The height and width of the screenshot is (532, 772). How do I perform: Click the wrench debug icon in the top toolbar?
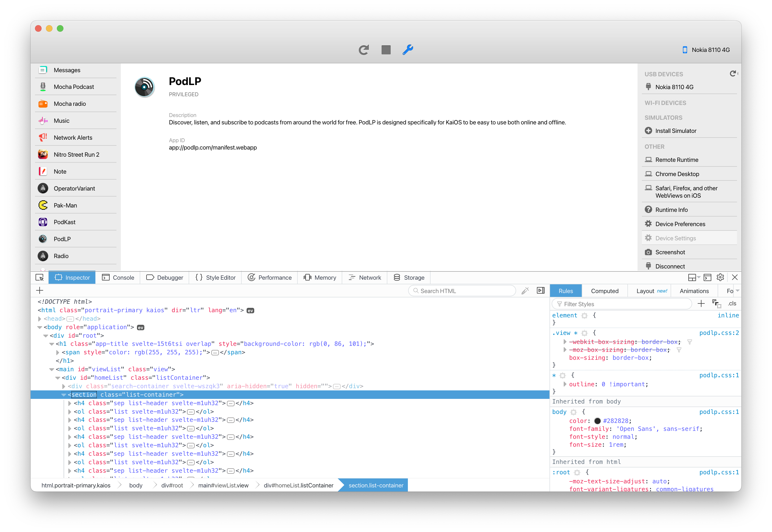tap(408, 50)
